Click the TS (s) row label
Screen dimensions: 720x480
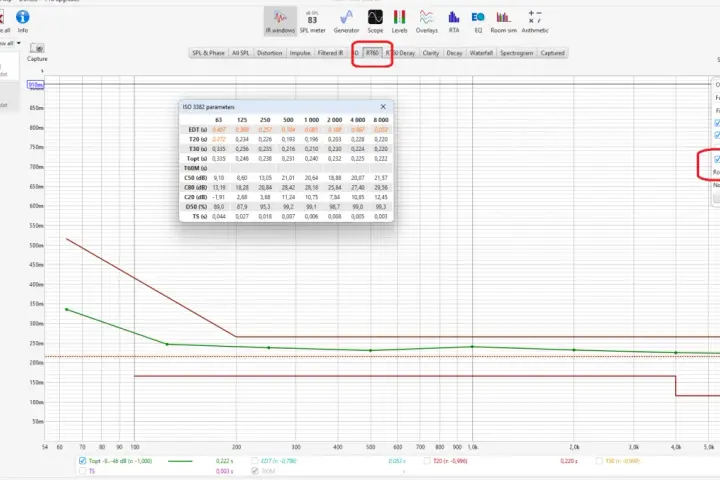coord(200,216)
